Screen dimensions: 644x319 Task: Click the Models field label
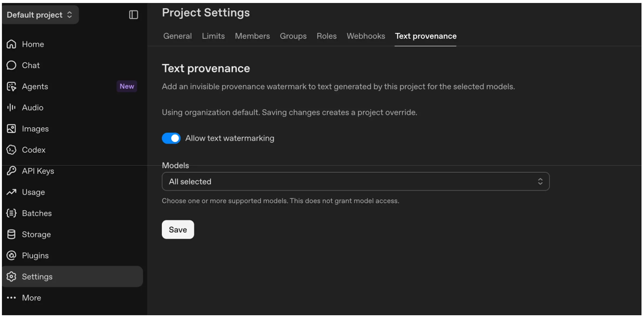point(175,165)
